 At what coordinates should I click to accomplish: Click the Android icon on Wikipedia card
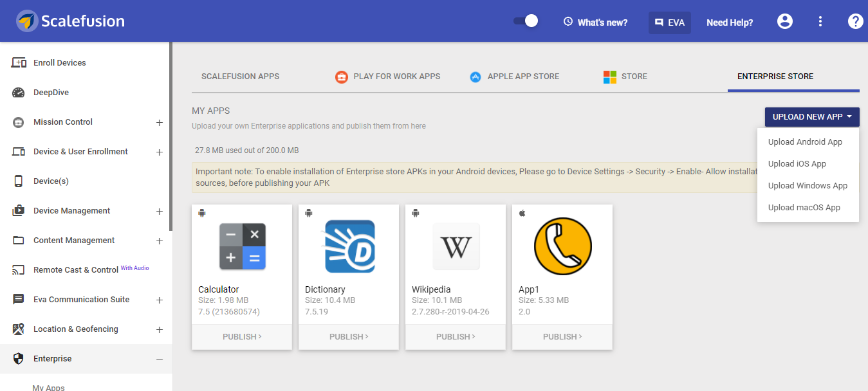416,213
